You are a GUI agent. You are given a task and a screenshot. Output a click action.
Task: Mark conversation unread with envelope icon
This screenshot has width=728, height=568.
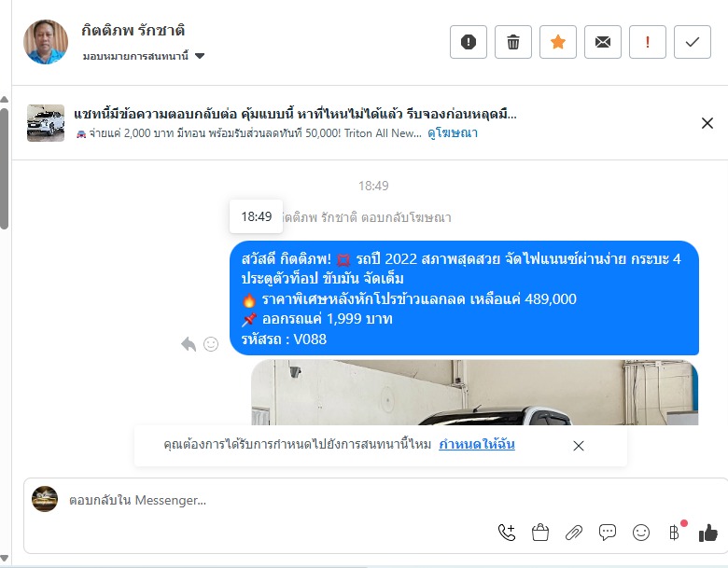[603, 42]
